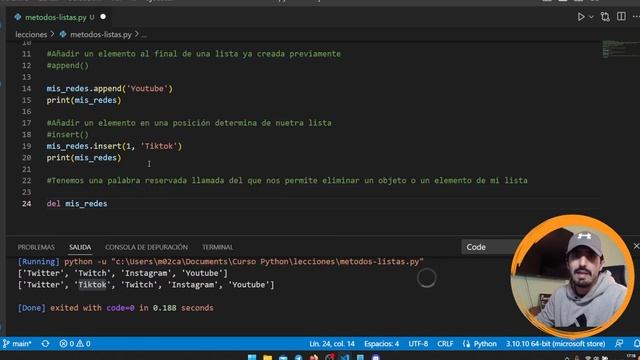
Task: Open the Mail app on the taskbar
Action: pyautogui.click(x=283, y=358)
